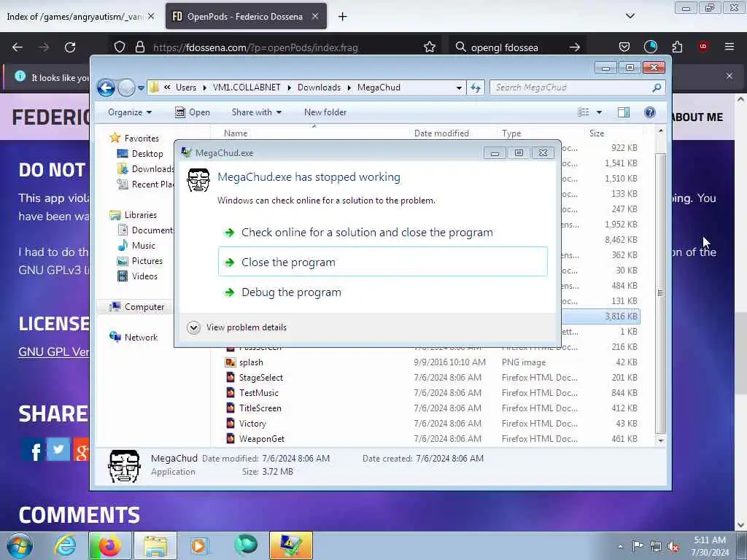The width and height of the screenshot is (747, 560).
Task: Click the taskbar volume icon
Action: [673, 547]
